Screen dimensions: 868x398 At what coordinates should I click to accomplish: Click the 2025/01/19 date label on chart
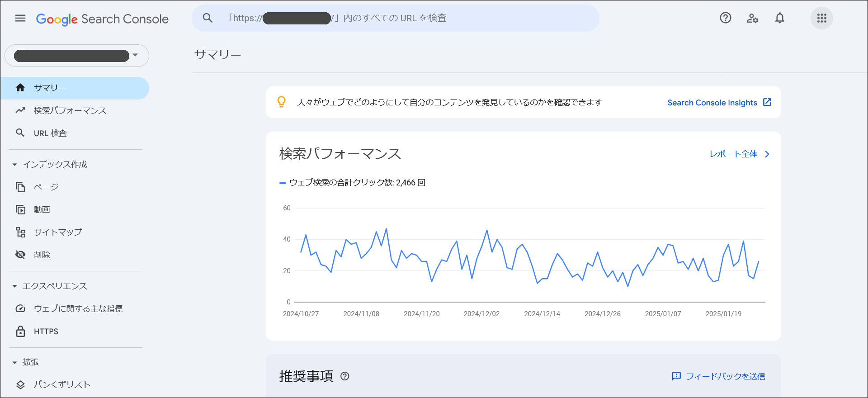pyautogui.click(x=723, y=314)
